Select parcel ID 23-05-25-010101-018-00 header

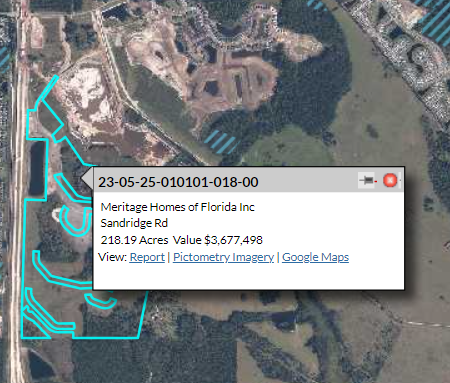tap(178, 182)
